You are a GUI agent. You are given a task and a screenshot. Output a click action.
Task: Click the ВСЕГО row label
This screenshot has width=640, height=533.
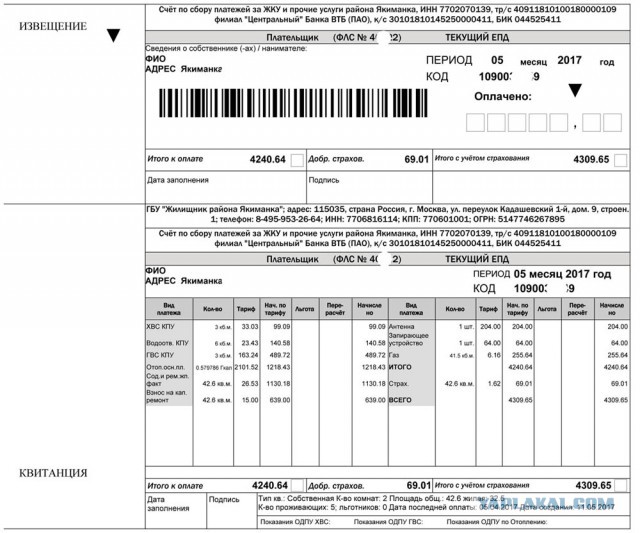click(400, 400)
